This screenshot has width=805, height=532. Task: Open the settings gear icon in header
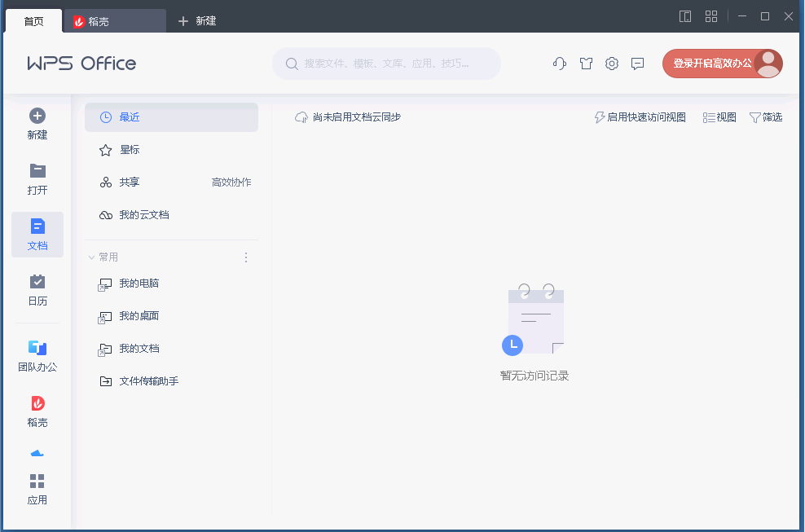click(611, 64)
